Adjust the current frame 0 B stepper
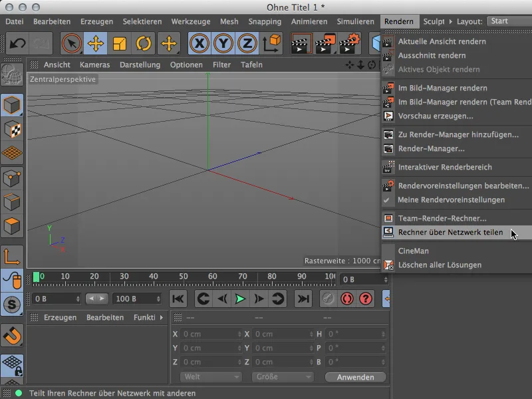The image size is (532, 399). pos(386,279)
